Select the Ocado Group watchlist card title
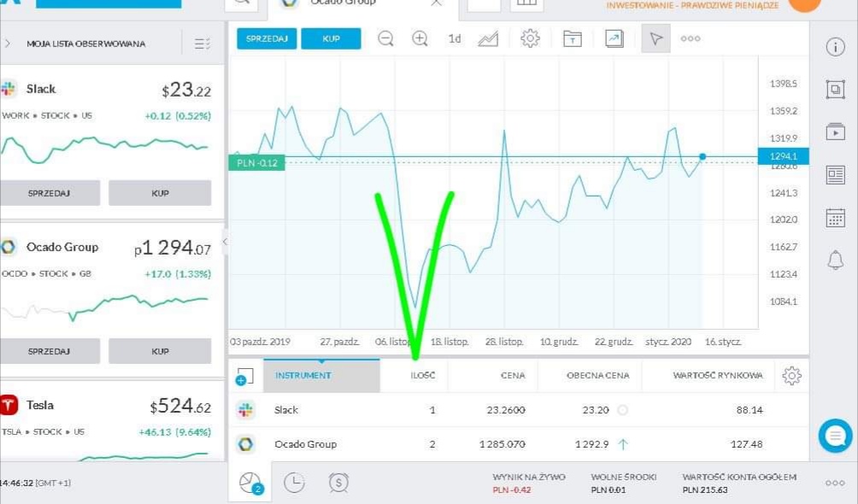This screenshot has height=504, width=858. (62, 247)
